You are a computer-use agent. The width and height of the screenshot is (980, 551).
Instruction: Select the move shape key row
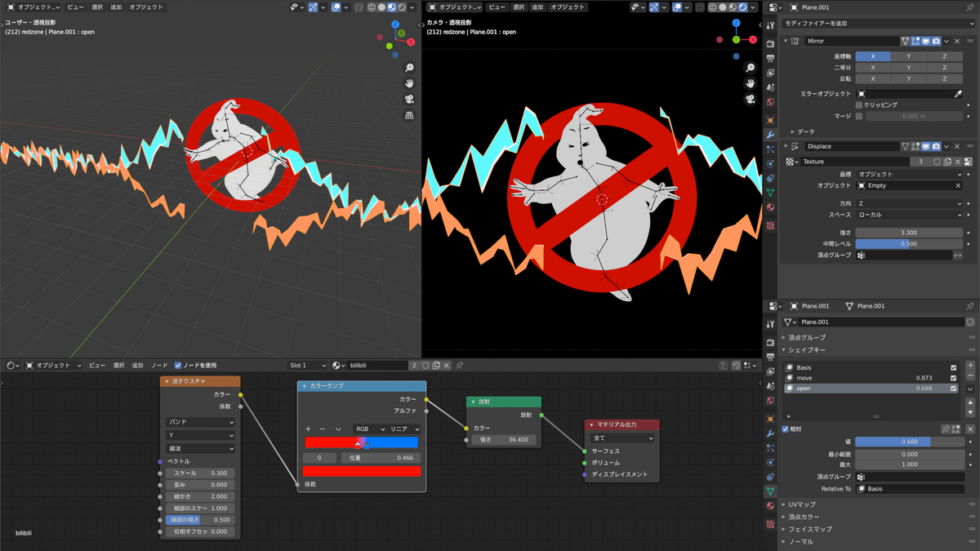click(x=871, y=378)
